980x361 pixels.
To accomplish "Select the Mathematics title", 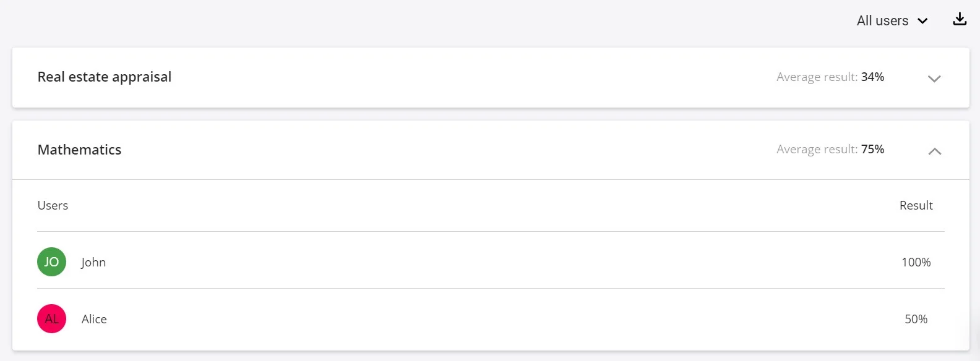I will click(79, 150).
